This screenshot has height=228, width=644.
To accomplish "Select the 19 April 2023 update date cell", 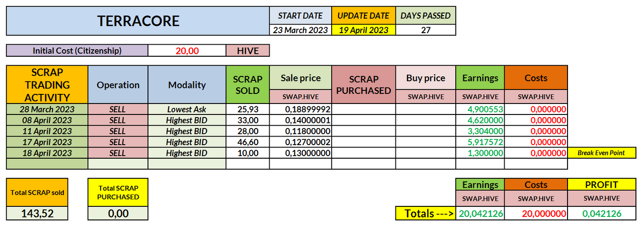I will [363, 30].
